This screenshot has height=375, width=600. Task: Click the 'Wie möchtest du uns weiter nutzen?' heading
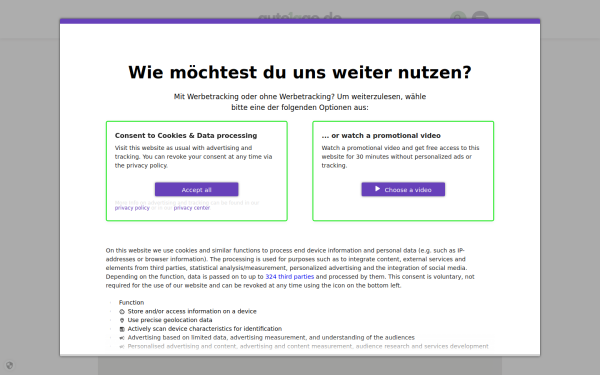300,72
